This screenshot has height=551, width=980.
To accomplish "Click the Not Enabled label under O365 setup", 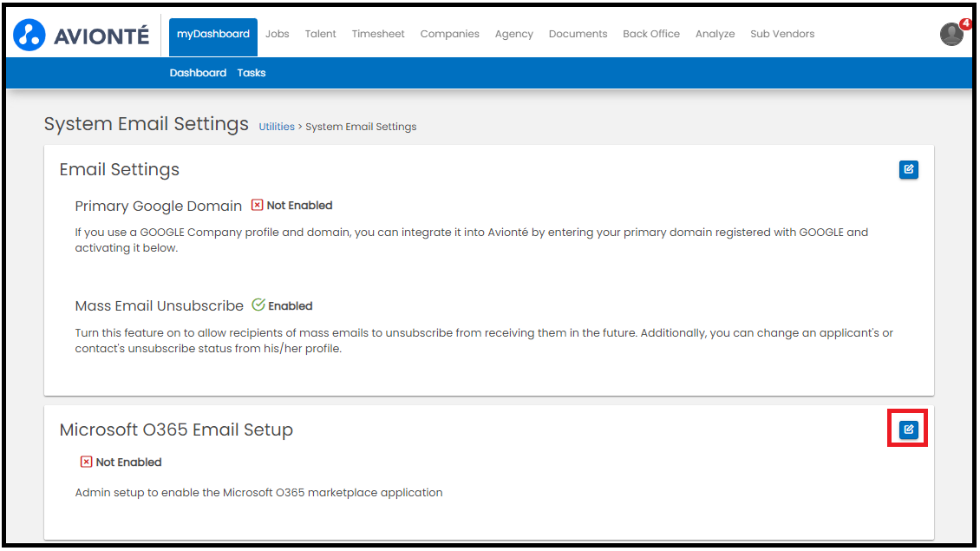I will click(128, 462).
